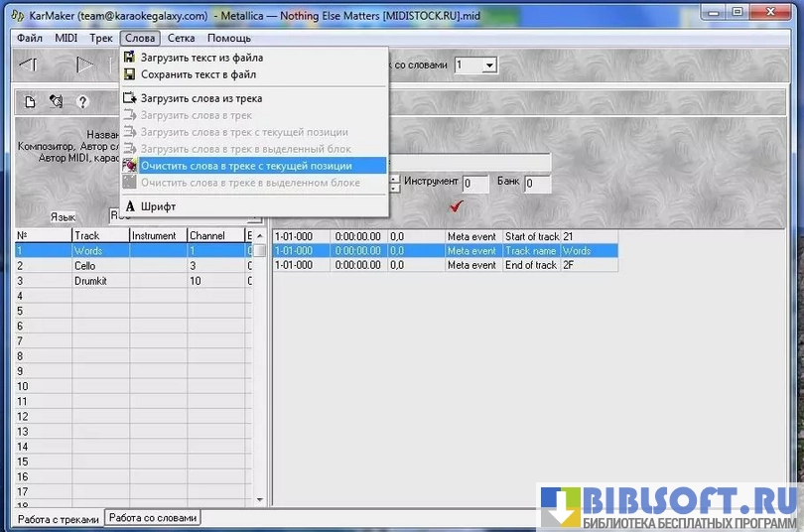Click the Инструмент spinner arrows

(394, 184)
